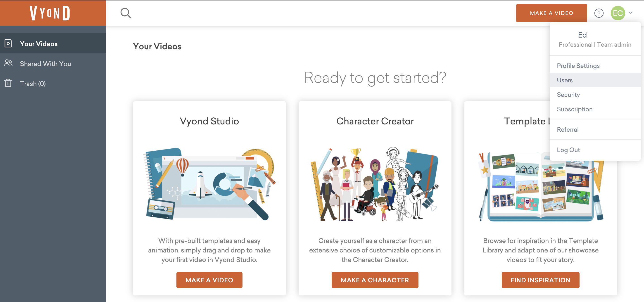The height and width of the screenshot is (302, 644).
Task: Choose Subscription from the dropdown menu
Action: coord(575,109)
